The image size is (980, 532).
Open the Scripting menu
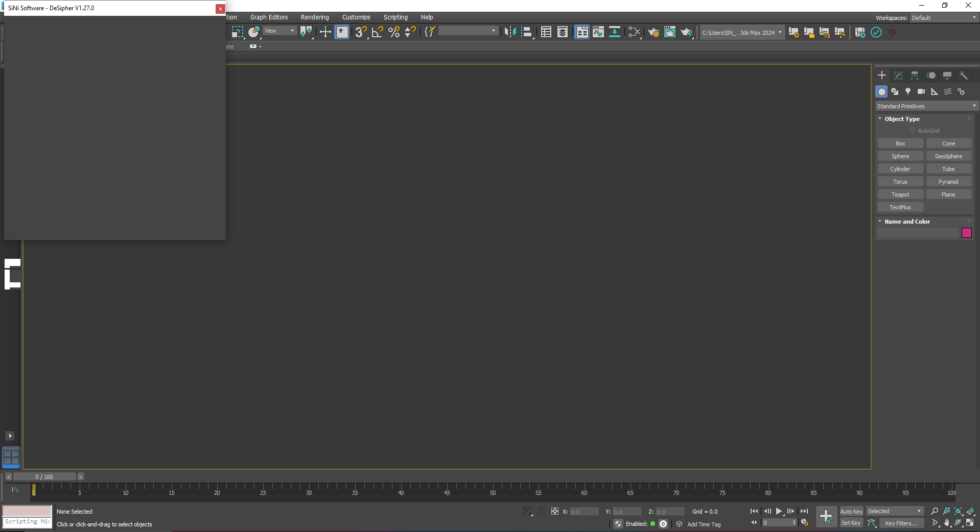(395, 17)
